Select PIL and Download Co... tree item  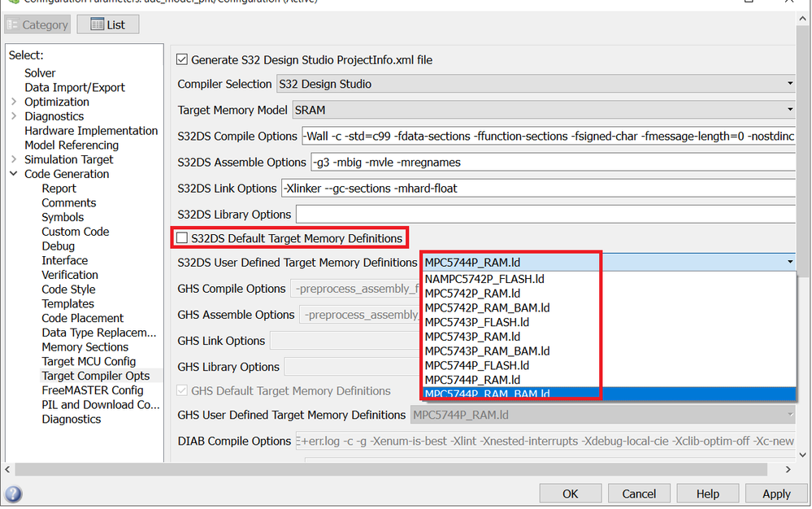pos(101,405)
